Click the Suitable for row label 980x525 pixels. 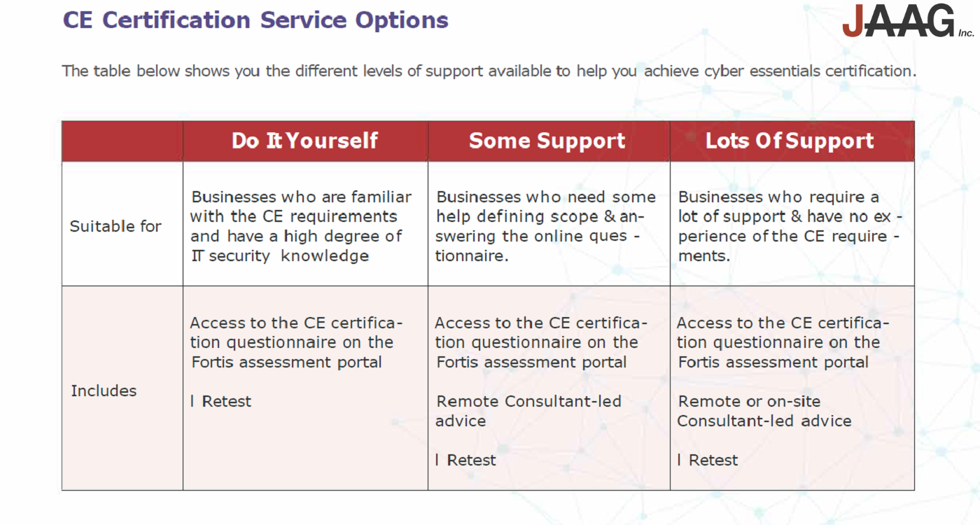(x=115, y=226)
